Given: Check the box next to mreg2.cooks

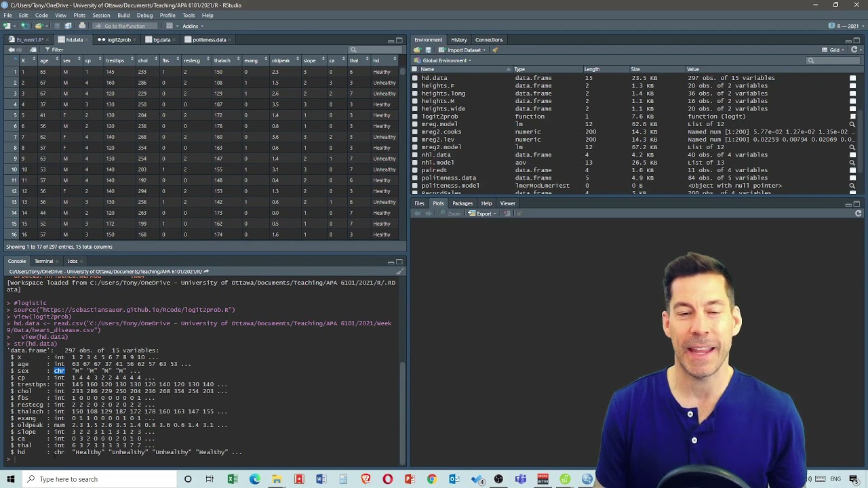Looking at the screenshot, I should 415,131.
